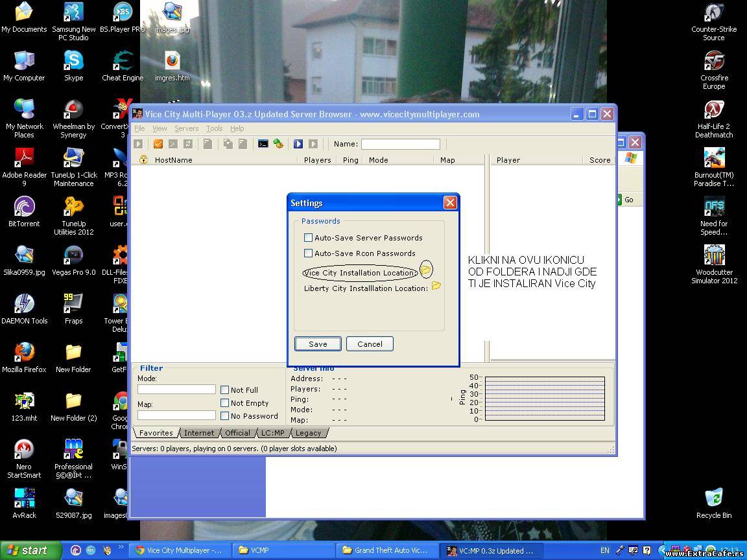Select the Wheelman by Synergy icon
The width and height of the screenshot is (747, 560).
pos(73,118)
